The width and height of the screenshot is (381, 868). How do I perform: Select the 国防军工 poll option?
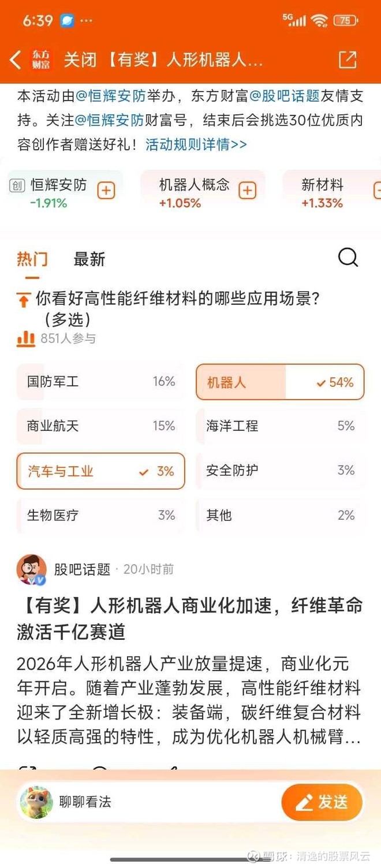[x=100, y=382]
